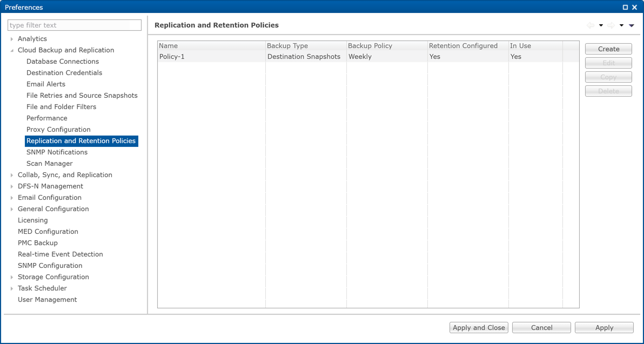Maximize the Preferences window
This screenshot has height=344, width=644.
(x=626, y=8)
